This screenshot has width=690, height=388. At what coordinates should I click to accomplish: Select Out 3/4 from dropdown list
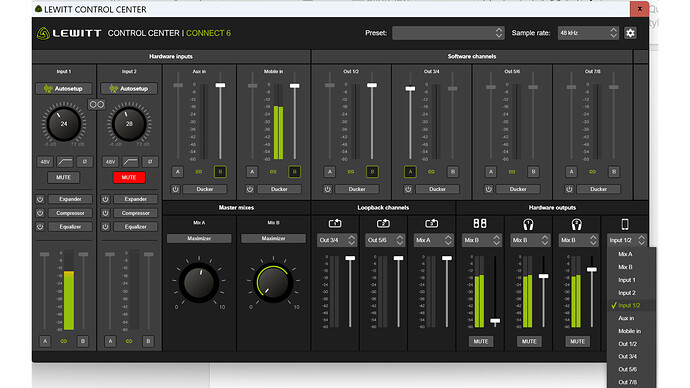631,356
